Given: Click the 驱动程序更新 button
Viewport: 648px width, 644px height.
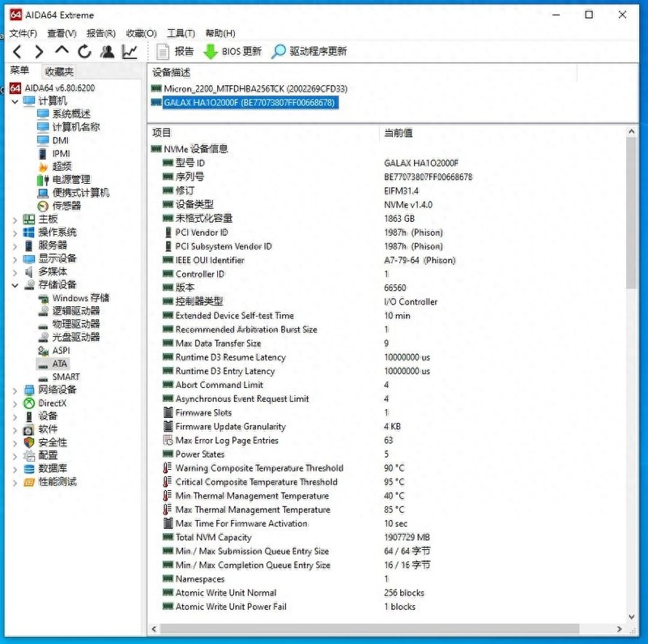Looking at the screenshot, I should click(x=309, y=50).
